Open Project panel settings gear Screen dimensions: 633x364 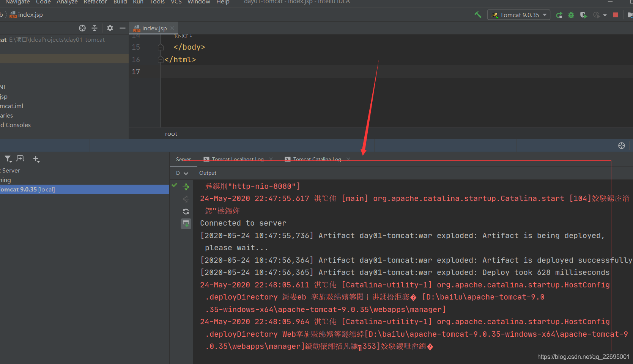tap(110, 28)
